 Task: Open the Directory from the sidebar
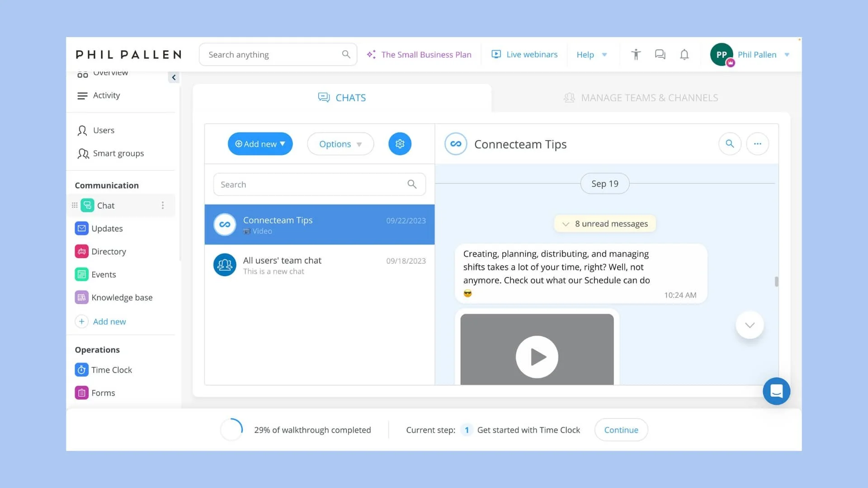pos(108,251)
